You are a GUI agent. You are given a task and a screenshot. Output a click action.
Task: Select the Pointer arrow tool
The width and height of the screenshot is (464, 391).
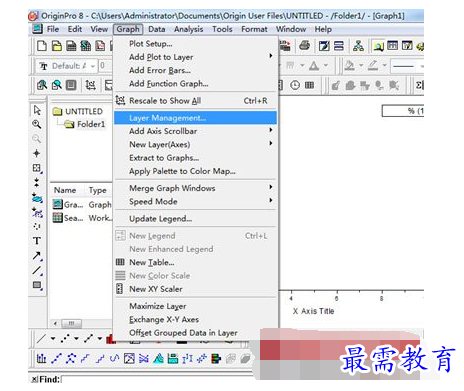(37, 110)
